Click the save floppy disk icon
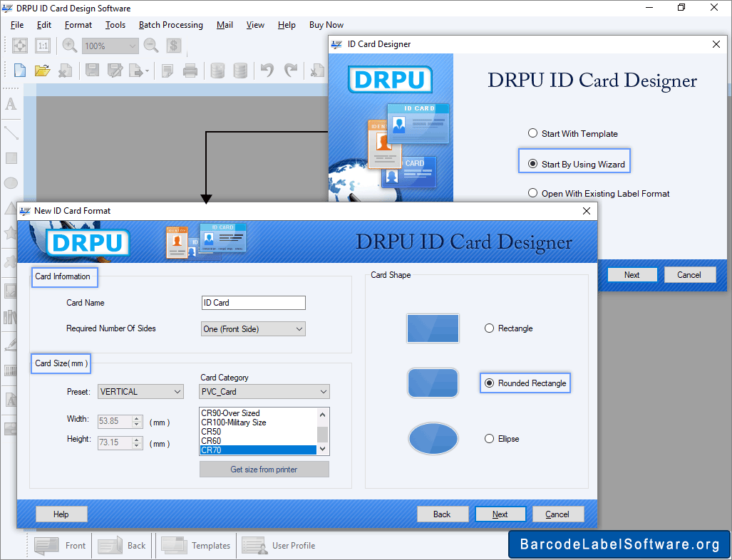The width and height of the screenshot is (732, 560). click(x=93, y=71)
